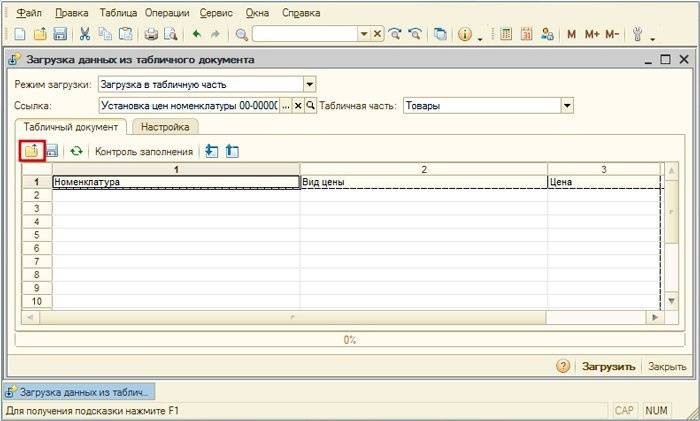Open the Файл menu
Viewport: 700px width, 421px height.
tap(29, 13)
